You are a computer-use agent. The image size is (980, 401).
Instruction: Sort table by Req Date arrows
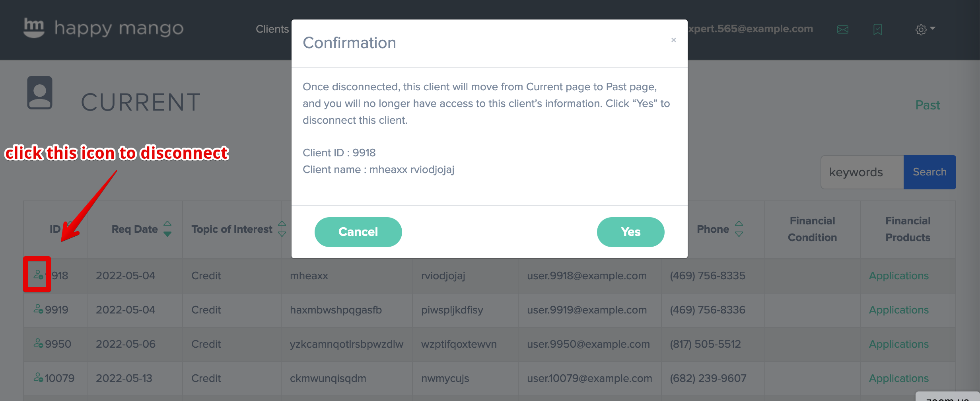point(167,229)
